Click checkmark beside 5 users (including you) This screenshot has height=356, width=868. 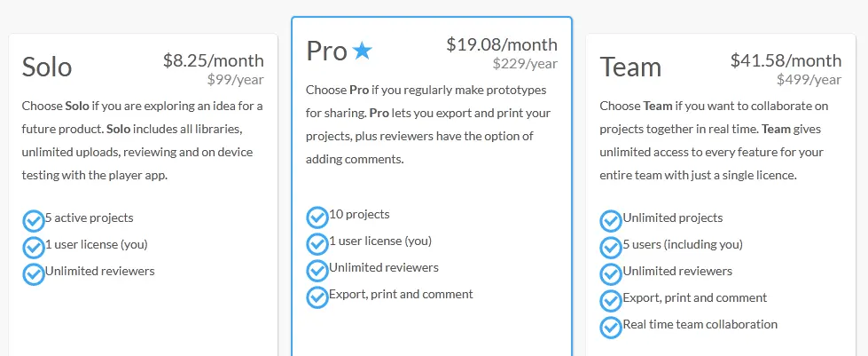coord(611,248)
